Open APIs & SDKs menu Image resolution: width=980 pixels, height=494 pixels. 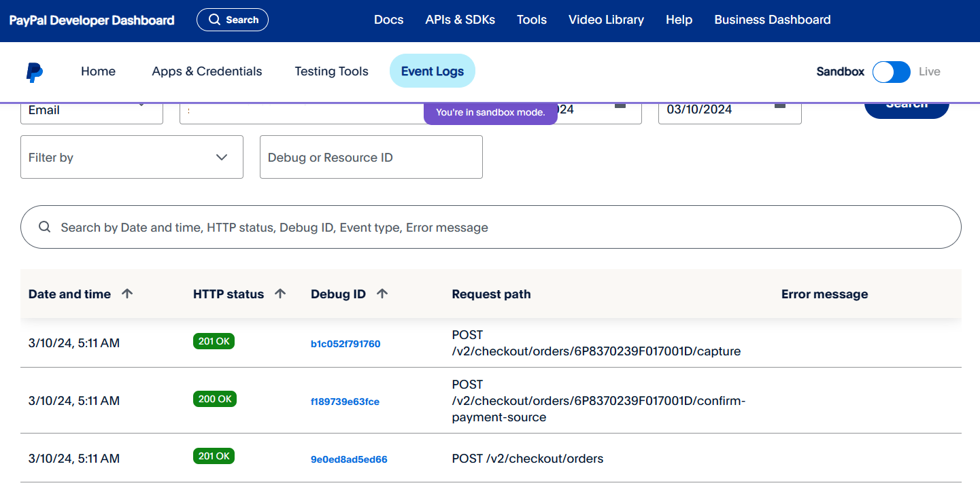460,20
